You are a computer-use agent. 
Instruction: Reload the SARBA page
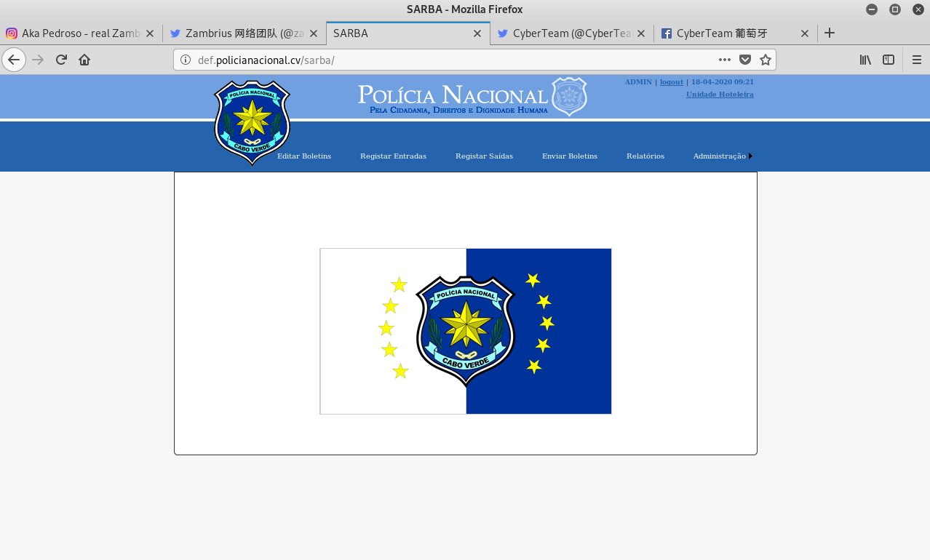(x=61, y=60)
